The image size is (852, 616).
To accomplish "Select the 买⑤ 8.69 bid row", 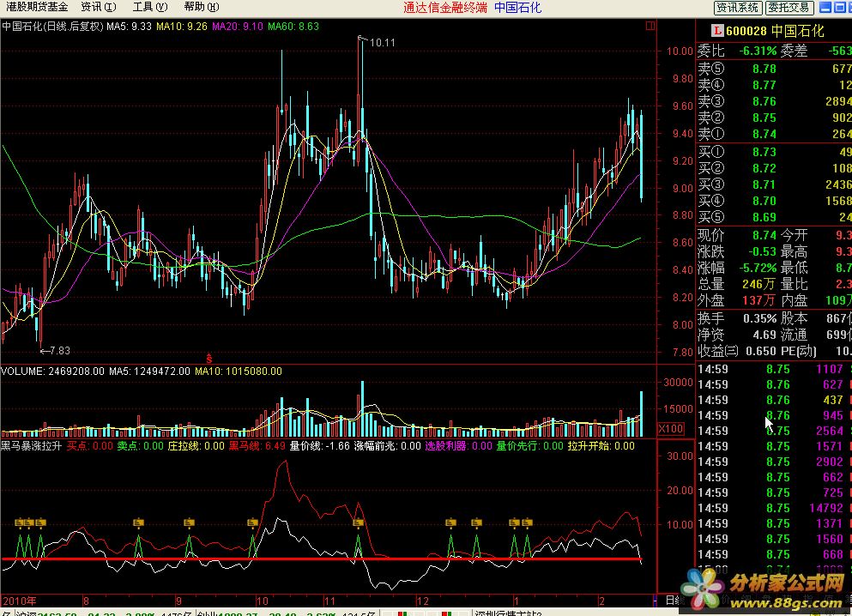I will pos(774,217).
